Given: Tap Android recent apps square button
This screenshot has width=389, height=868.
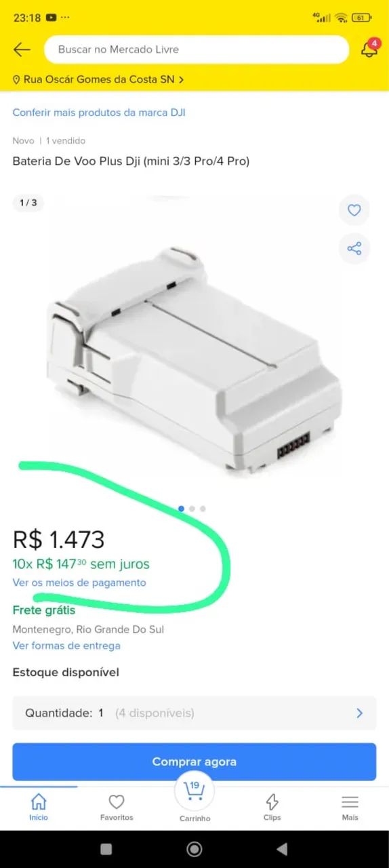Looking at the screenshot, I should coord(106,849).
